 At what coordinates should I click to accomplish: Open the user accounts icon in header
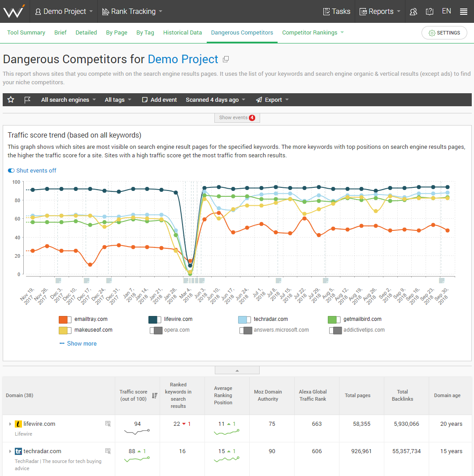(x=413, y=12)
